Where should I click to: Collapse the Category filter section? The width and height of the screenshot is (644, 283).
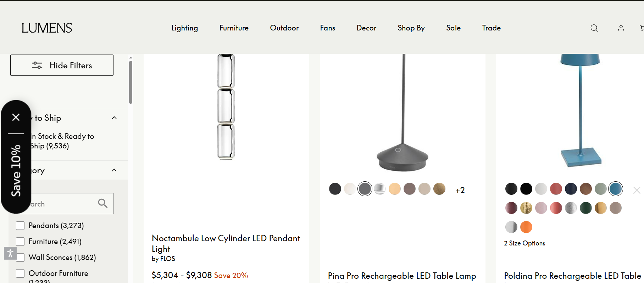pos(114,170)
